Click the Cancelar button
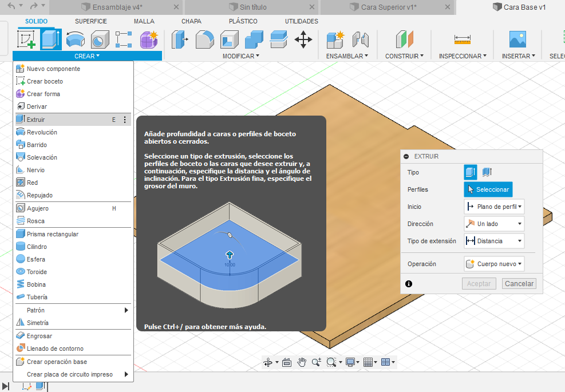This screenshot has height=392, width=565. click(x=519, y=283)
